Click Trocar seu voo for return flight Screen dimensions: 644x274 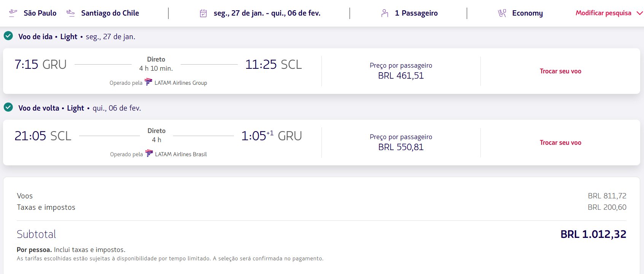(560, 143)
